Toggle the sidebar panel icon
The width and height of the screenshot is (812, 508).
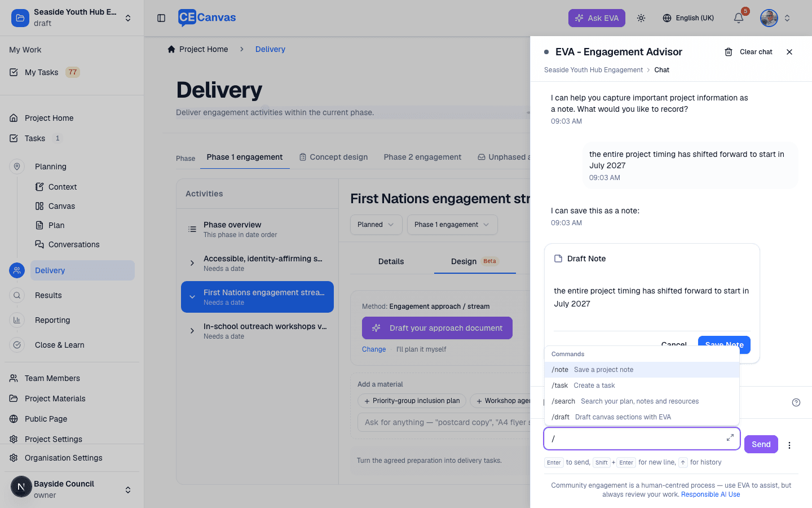161,18
